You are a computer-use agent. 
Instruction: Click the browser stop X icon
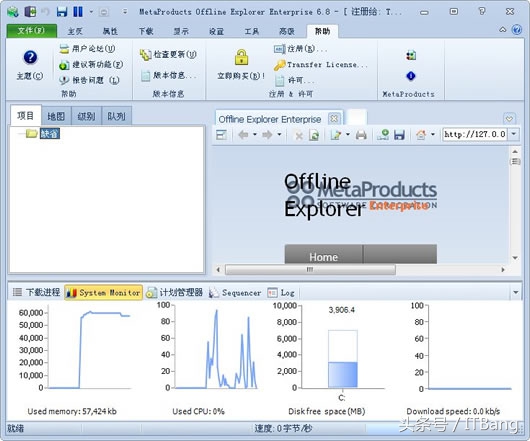click(x=299, y=136)
